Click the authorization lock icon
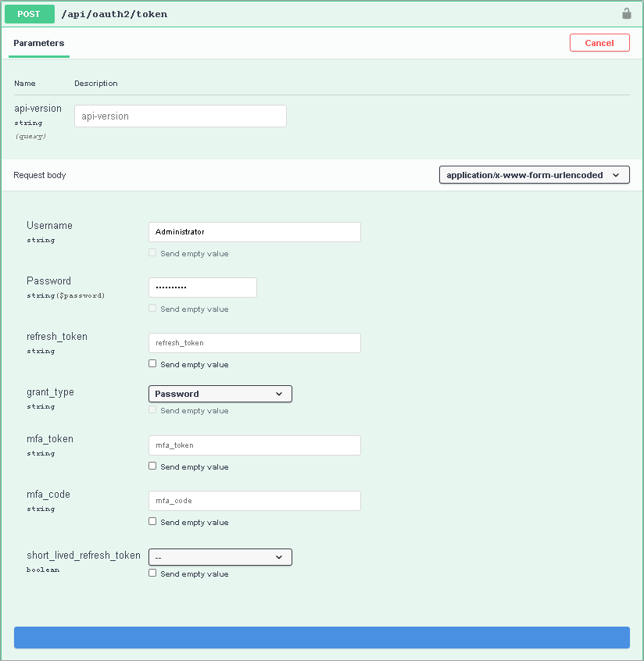Screen dimensions: 644x661 626,14
